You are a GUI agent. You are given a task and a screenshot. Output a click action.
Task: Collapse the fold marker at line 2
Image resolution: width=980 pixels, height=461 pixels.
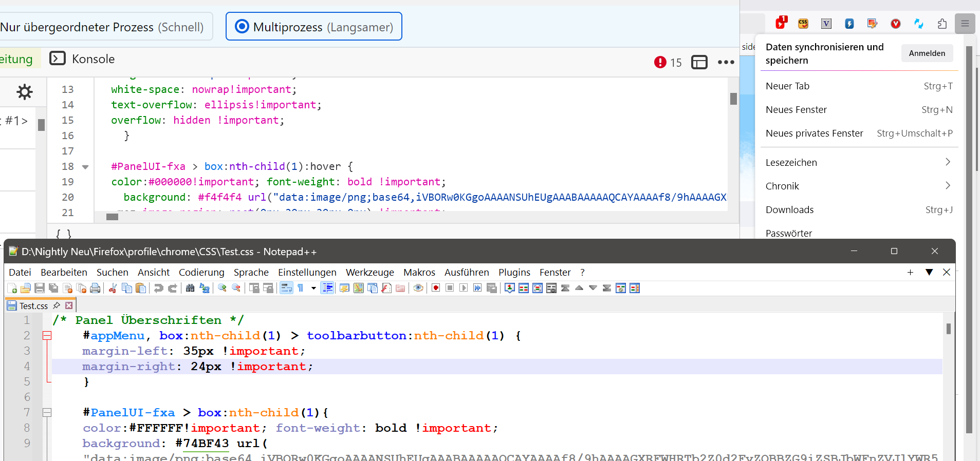[47, 336]
